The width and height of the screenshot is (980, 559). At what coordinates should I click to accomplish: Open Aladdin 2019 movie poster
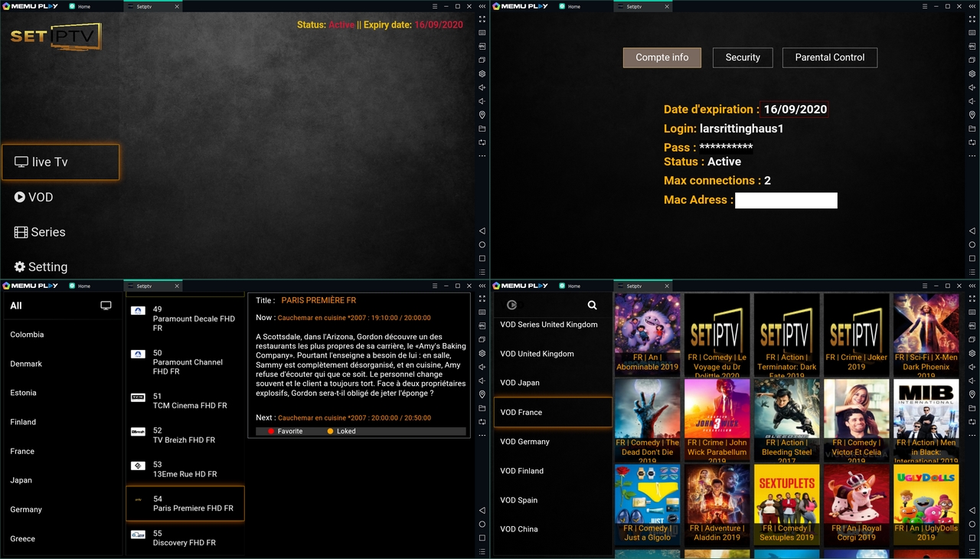(x=717, y=505)
